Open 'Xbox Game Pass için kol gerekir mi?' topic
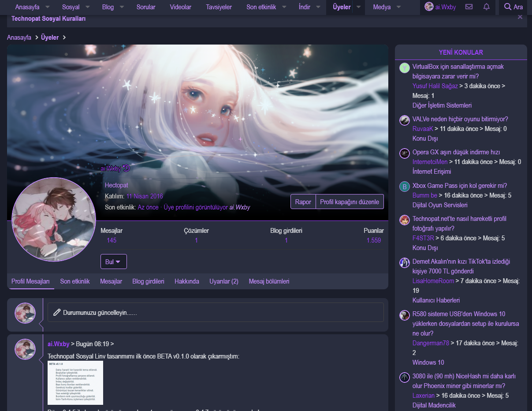This screenshot has width=532, height=411. pos(460,186)
